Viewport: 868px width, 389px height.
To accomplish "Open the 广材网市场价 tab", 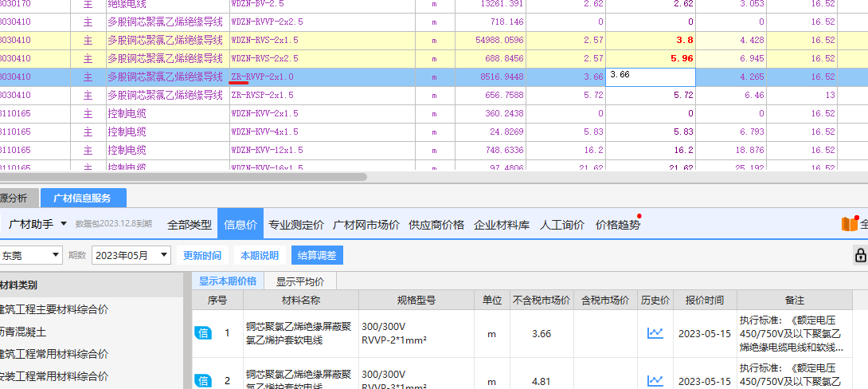I will click(366, 225).
